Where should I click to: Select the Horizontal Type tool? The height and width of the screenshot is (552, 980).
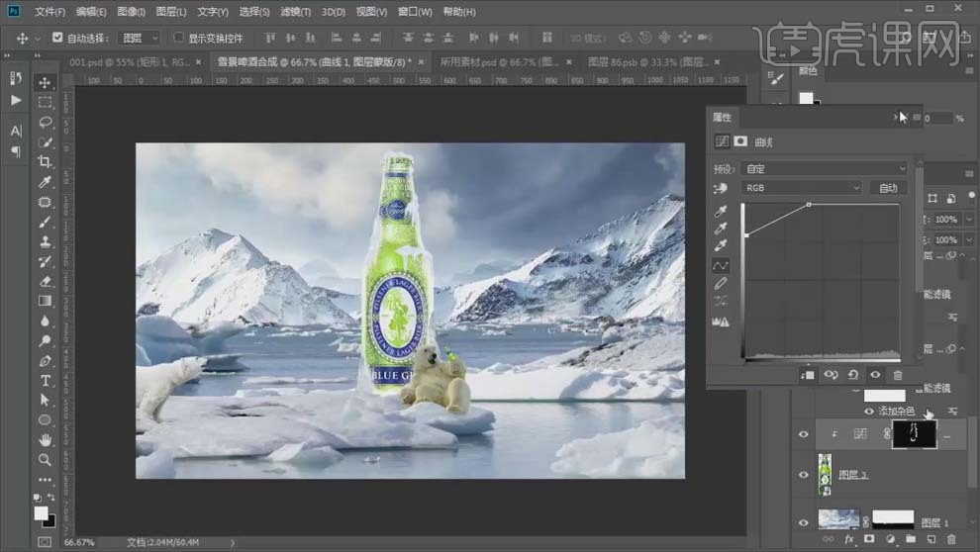46,381
